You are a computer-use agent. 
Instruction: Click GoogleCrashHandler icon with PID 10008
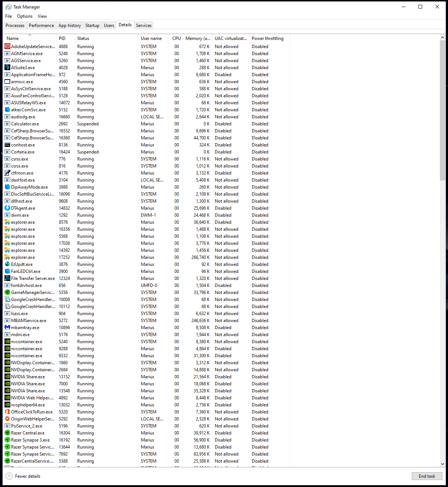click(7, 300)
